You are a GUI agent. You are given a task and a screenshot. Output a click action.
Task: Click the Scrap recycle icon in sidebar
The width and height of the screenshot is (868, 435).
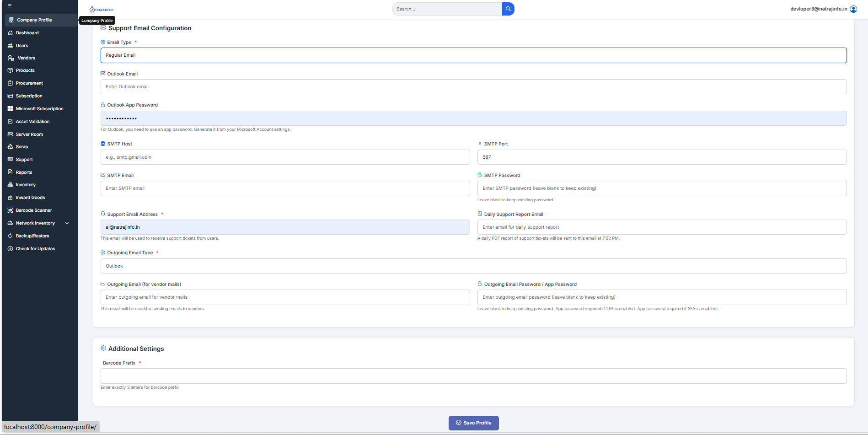click(x=10, y=147)
